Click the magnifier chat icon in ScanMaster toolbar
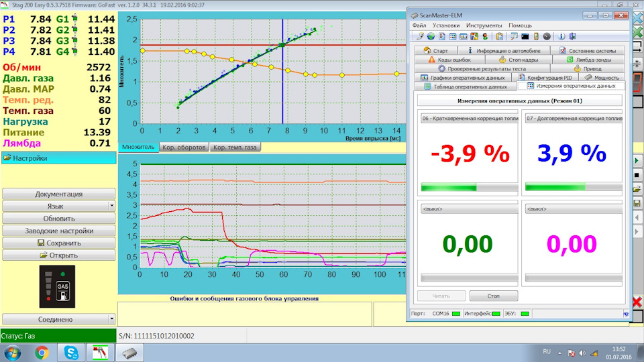The width and height of the screenshot is (644, 362). click(514, 36)
